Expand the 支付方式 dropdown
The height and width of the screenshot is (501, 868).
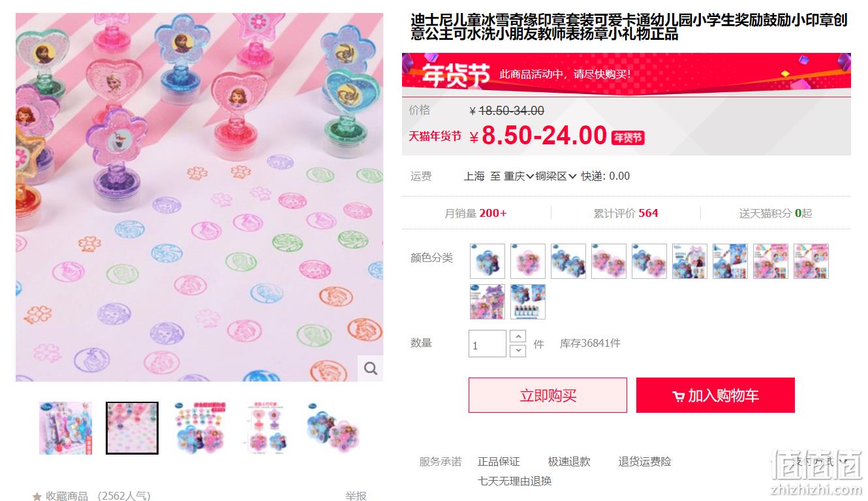[820, 461]
